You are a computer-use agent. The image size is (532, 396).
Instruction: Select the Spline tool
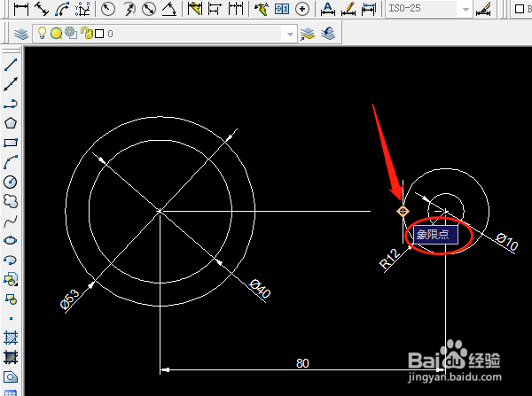[11, 221]
